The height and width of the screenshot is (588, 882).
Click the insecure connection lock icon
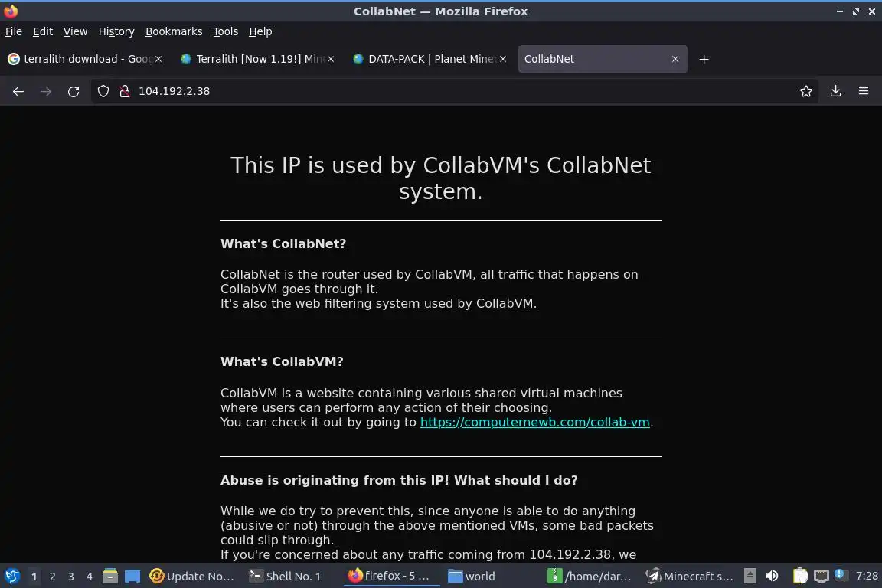[x=125, y=91]
